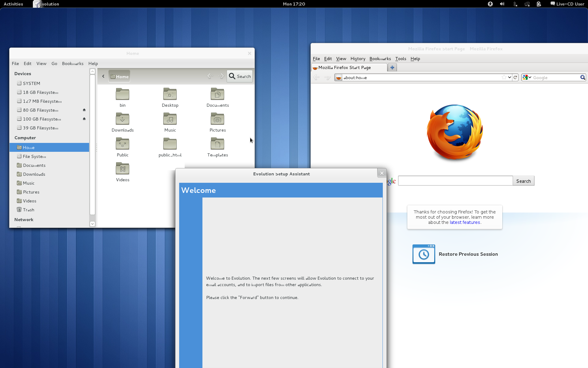Open the accessibility menu in top bar

click(x=490, y=4)
